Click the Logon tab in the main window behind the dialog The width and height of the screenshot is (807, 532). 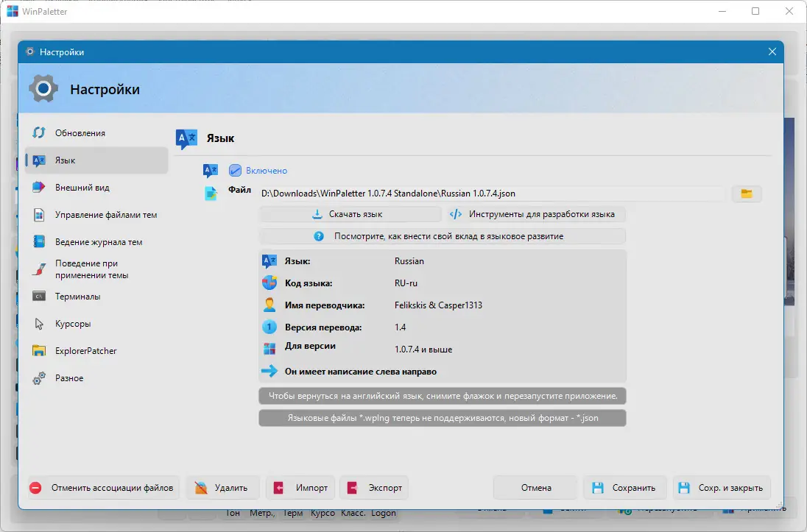[384, 513]
